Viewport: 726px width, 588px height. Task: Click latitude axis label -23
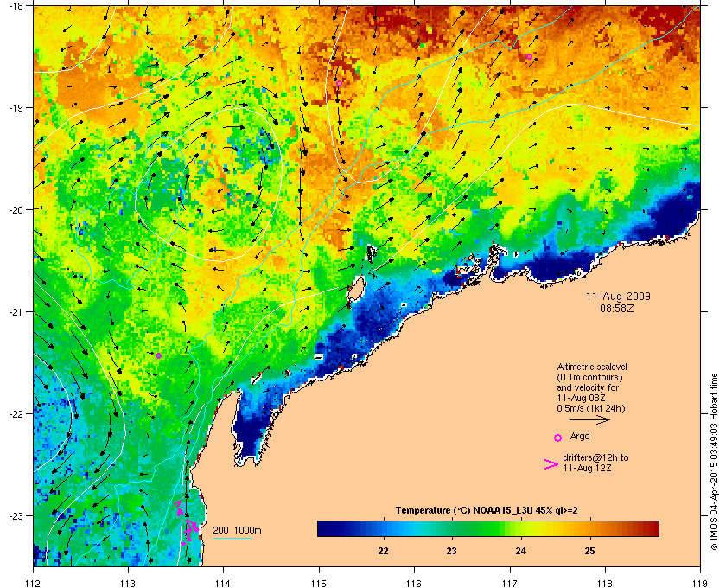[x=15, y=515]
